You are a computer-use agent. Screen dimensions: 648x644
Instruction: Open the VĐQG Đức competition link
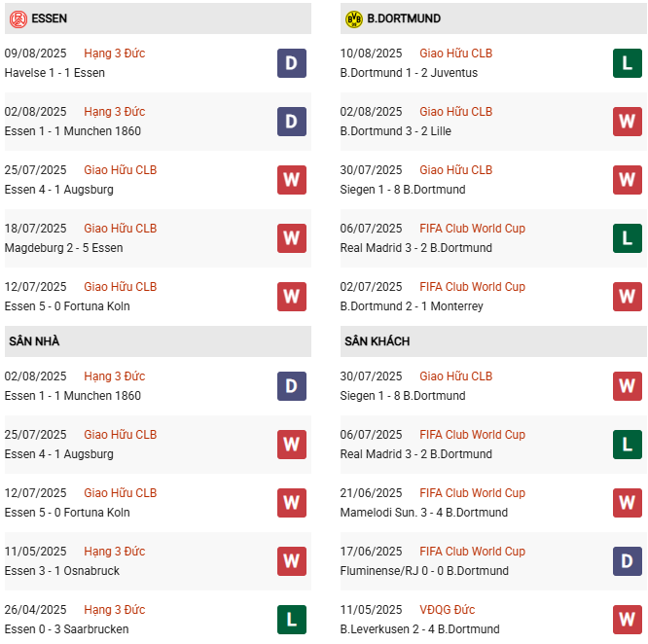(x=447, y=610)
